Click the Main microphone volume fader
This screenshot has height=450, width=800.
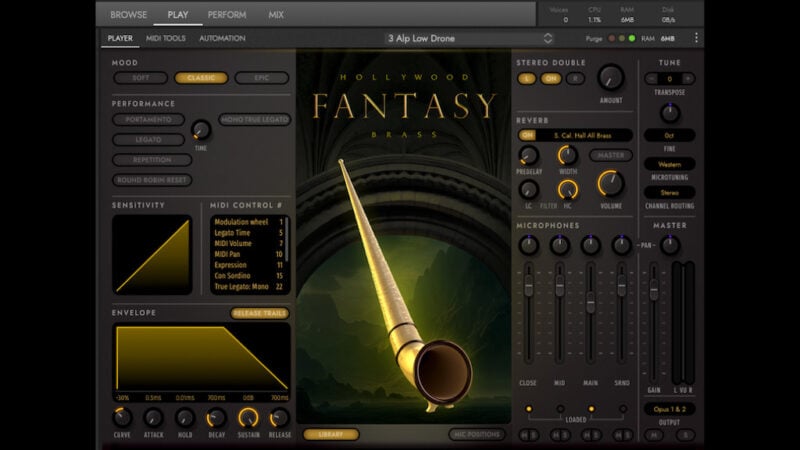pyautogui.click(x=591, y=303)
